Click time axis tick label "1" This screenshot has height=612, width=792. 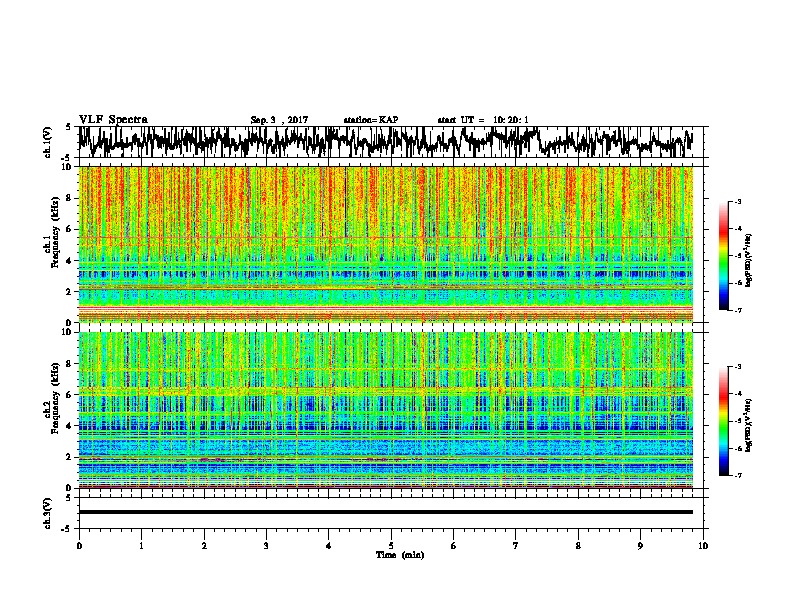click(x=141, y=546)
